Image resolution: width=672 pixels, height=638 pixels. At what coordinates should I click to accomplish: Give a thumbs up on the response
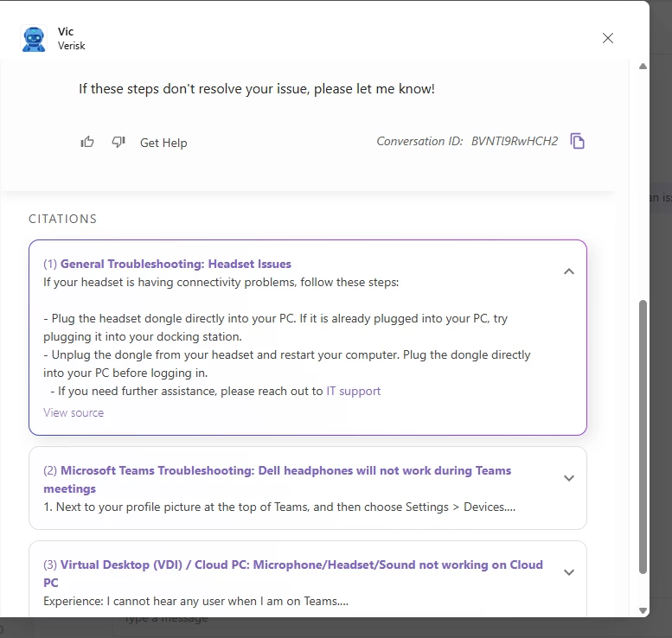[x=87, y=142]
